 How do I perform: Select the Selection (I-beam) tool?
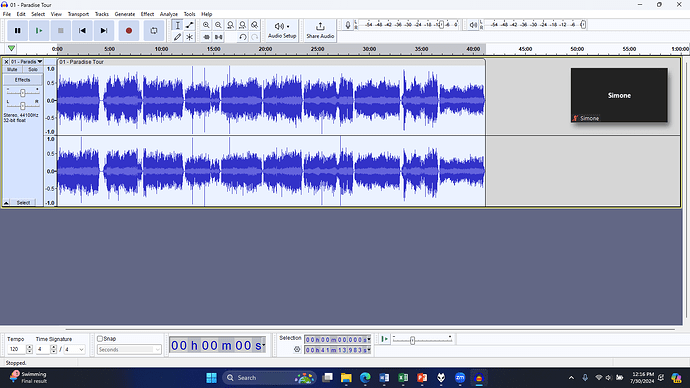[177, 25]
